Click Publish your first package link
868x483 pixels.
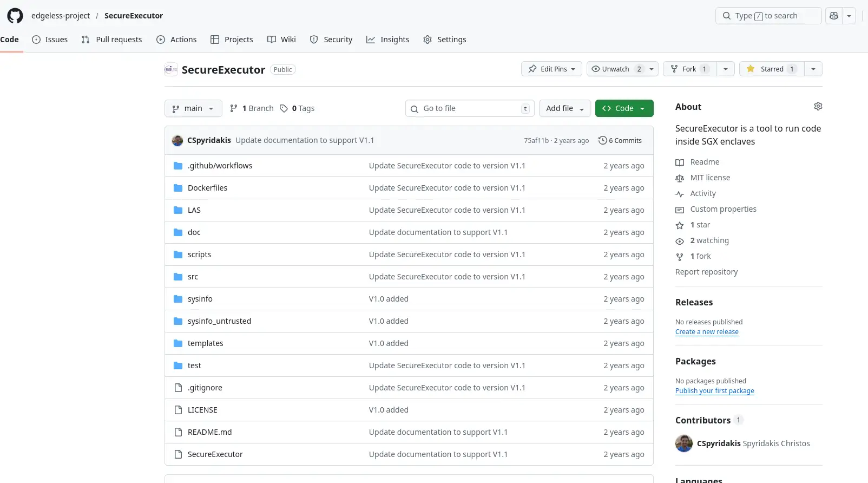[x=714, y=391]
